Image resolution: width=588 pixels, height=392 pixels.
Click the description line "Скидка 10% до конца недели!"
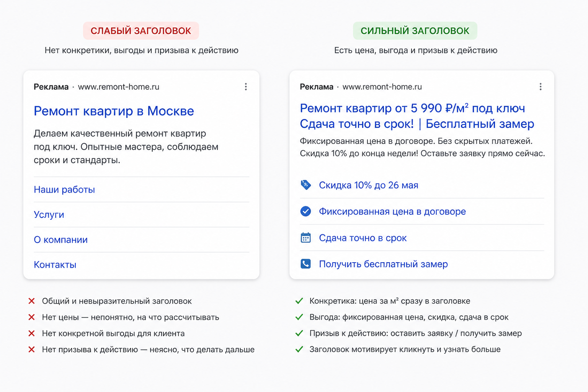pos(359,154)
